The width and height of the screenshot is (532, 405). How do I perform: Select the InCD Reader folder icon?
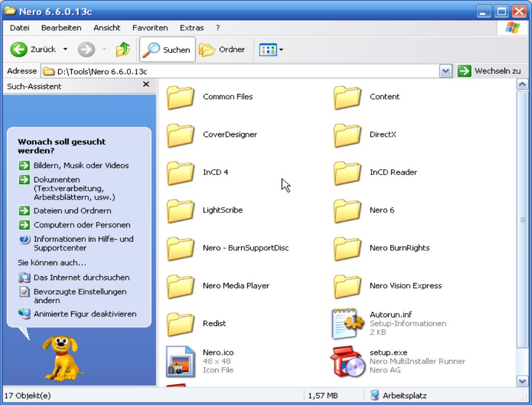(x=347, y=173)
